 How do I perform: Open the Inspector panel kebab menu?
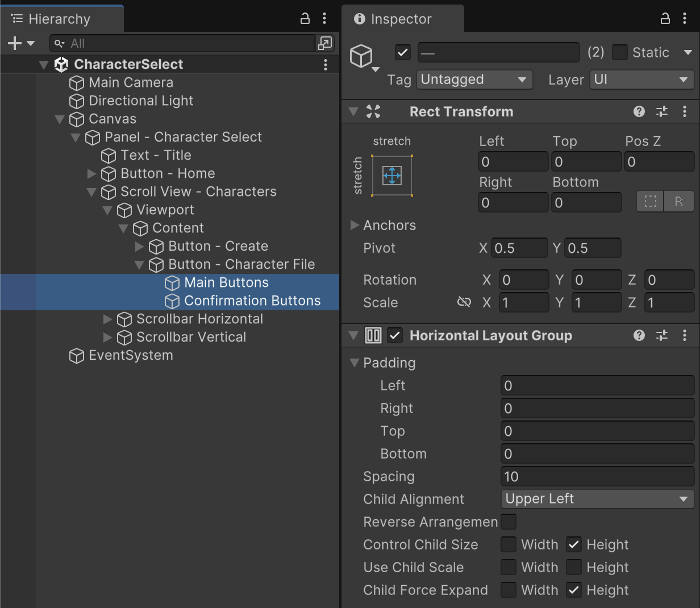click(684, 19)
